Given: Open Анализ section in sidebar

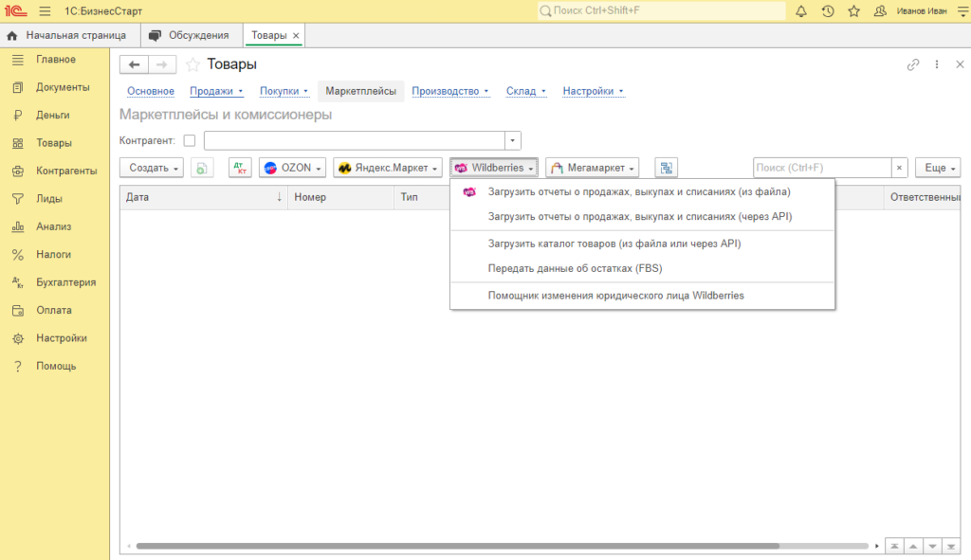Looking at the screenshot, I should tap(53, 226).
